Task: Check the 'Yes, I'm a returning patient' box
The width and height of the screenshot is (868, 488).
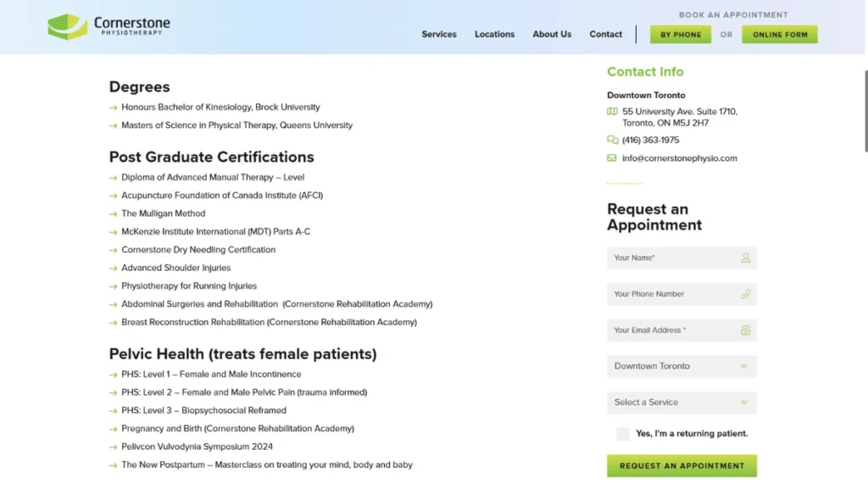Action: 623,434
